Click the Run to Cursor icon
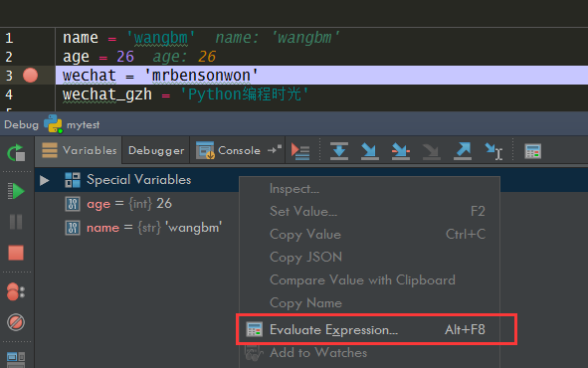Screen dimensions: 588x368 (x=493, y=151)
